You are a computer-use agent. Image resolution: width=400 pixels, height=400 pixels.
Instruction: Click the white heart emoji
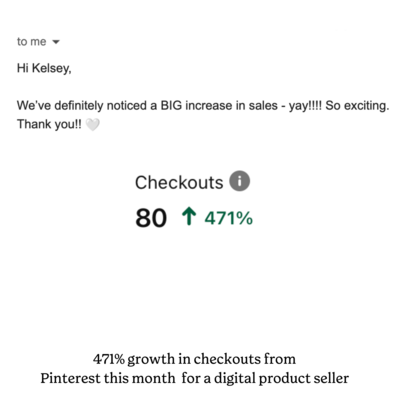click(92, 125)
